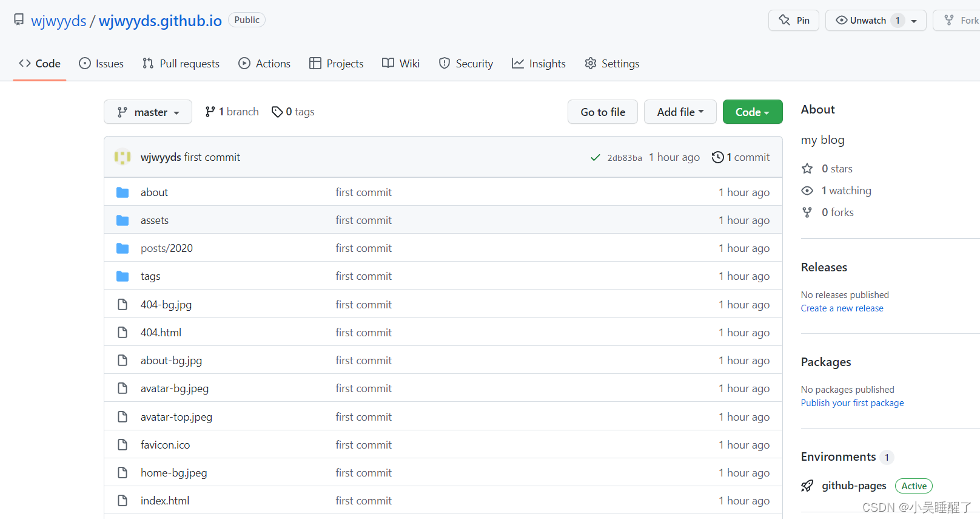The height and width of the screenshot is (519, 980).
Task: Switch to the Actions tab
Action: [x=264, y=64]
